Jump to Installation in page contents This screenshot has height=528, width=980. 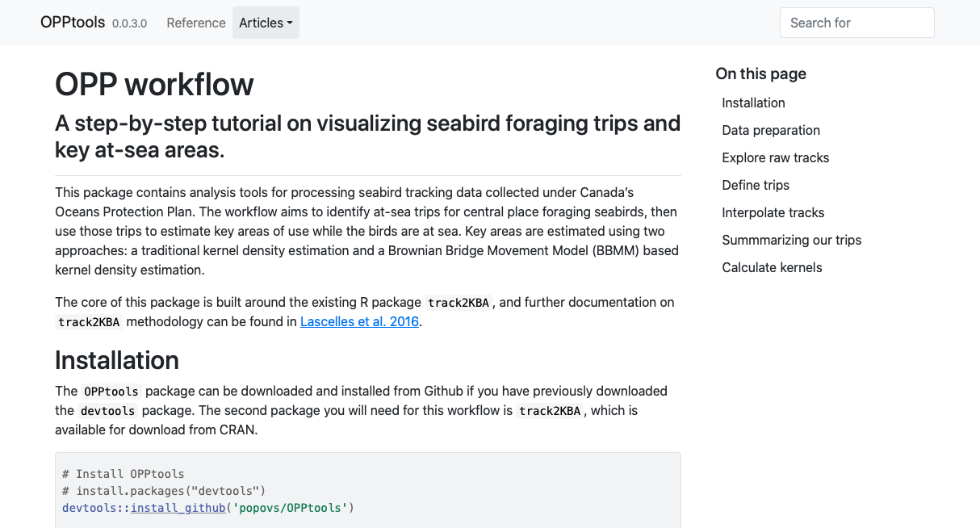pyautogui.click(x=753, y=103)
